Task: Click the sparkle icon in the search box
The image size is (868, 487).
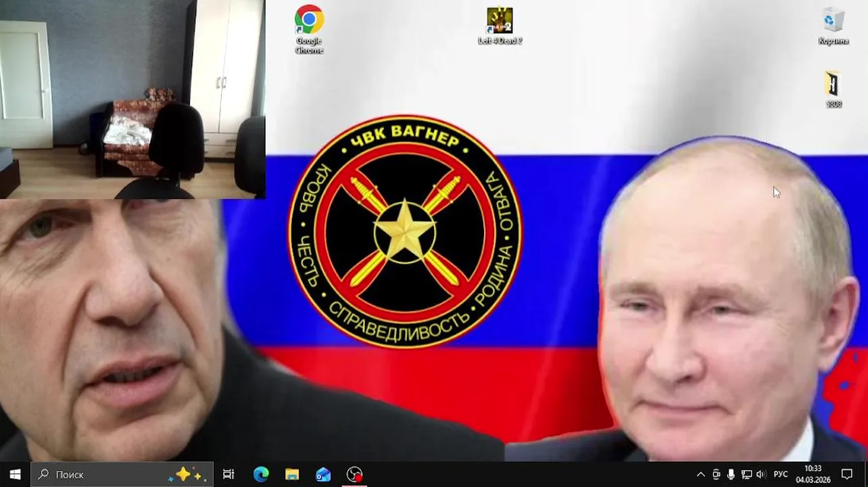Action: pyautogui.click(x=187, y=474)
